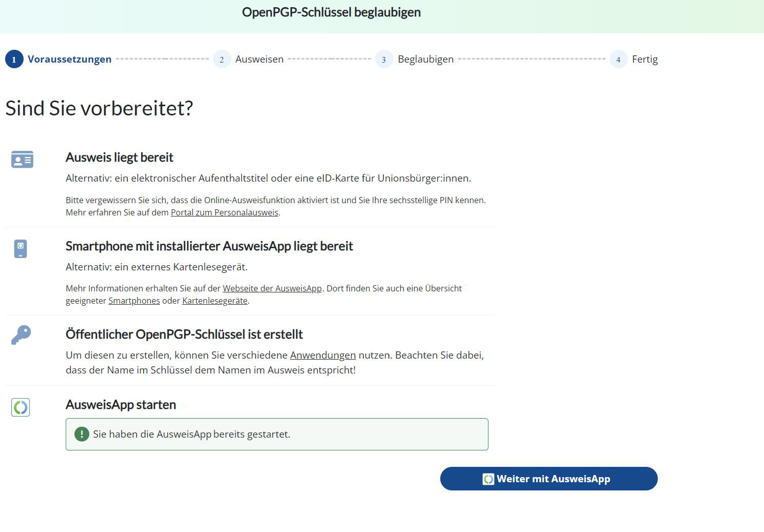
Task: Click heading 'Öffentlicher OpenPGP-Schlüssel ist erstellt'
Action: (184, 334)
